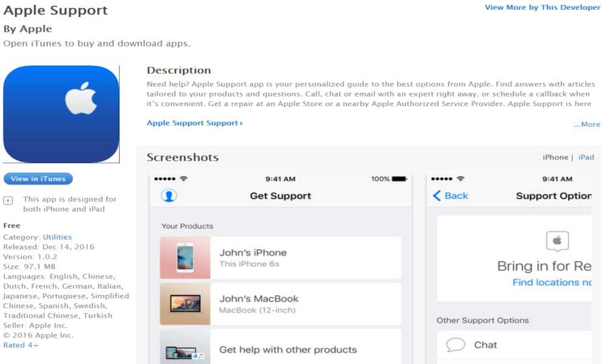Click the Version: 1.0.2 text
607x364 pixels.
[x=30, y=257]
